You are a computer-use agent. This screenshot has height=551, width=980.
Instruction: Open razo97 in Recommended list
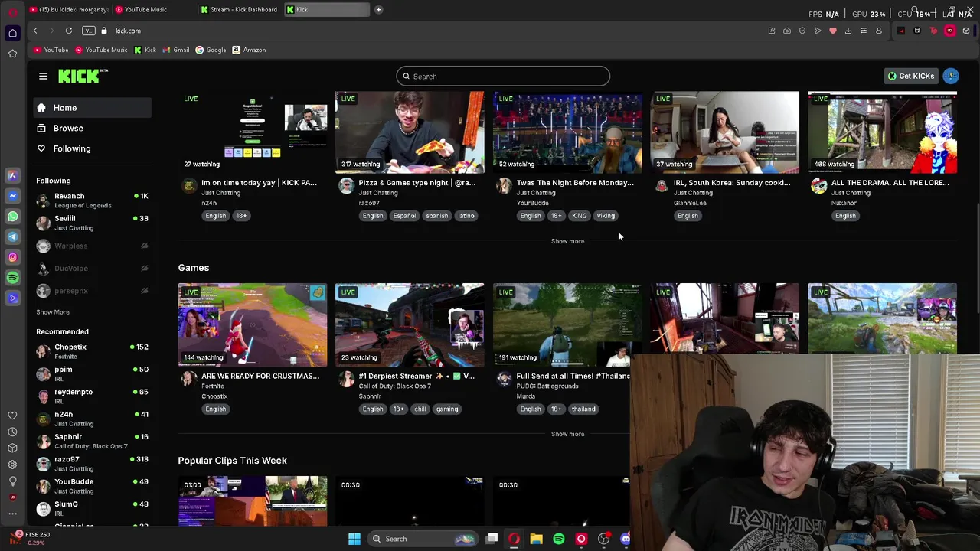pyautogui.click(x=92, y=464)
